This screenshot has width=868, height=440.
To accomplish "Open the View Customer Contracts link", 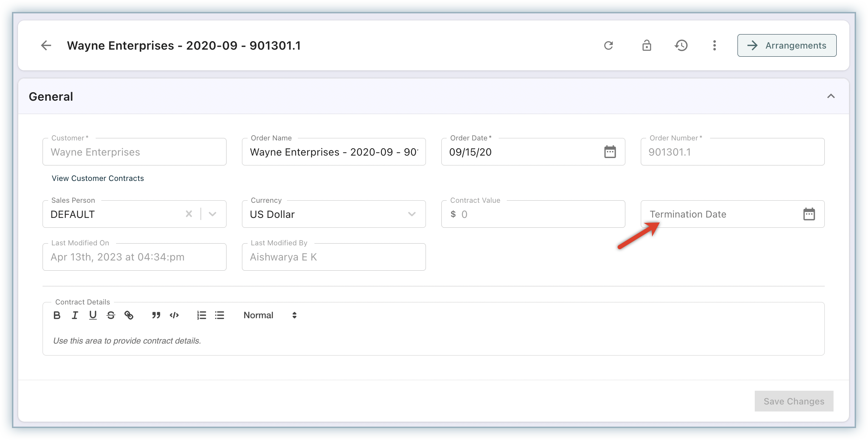I will 98,178.
